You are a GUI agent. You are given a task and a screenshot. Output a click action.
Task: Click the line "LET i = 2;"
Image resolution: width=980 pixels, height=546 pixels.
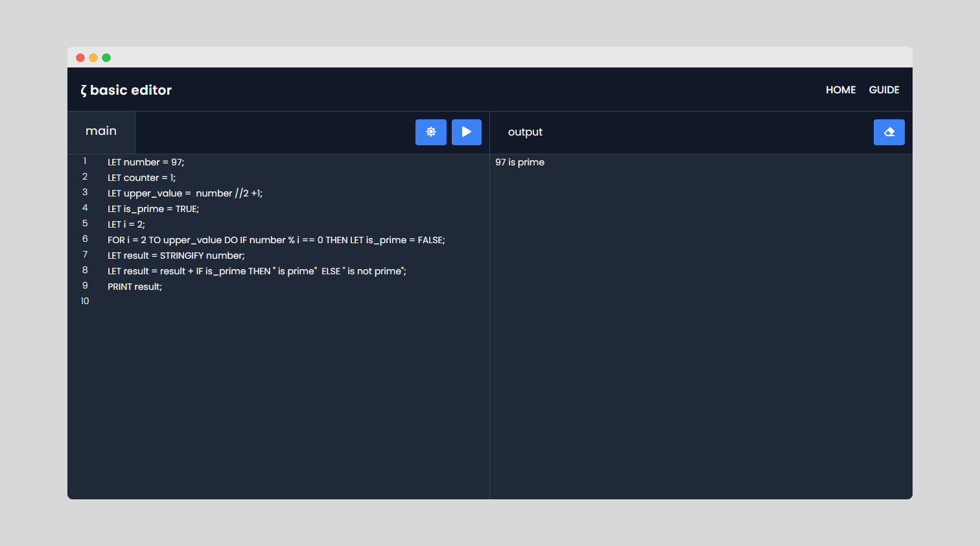coord(126,224)
